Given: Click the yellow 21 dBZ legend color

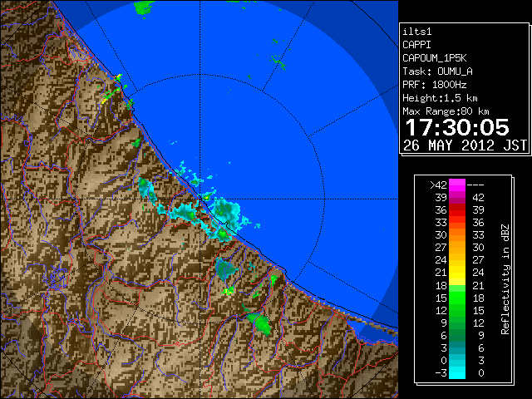Looking at the screenshot, I should tap(457, 273).
